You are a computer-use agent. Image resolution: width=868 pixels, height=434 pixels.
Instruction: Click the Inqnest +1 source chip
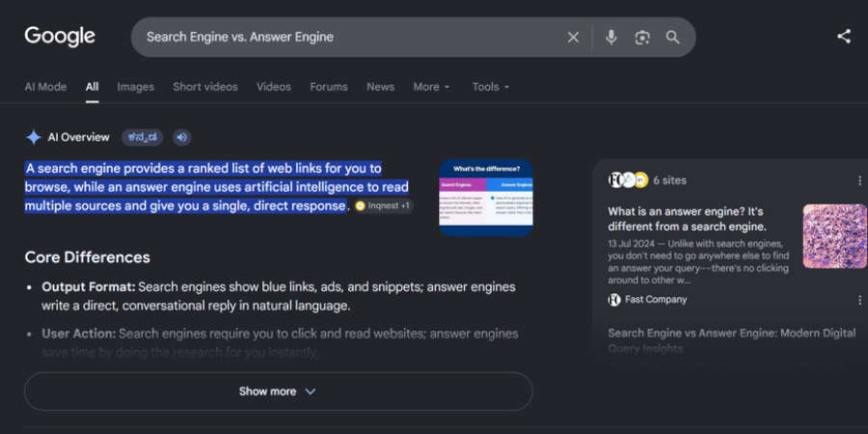point(384,206)
